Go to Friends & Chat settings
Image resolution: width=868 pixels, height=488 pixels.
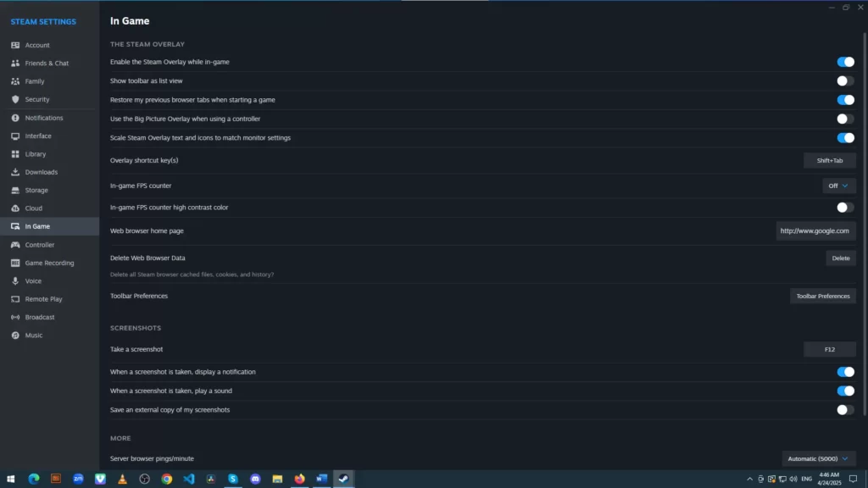coord(47,64)
